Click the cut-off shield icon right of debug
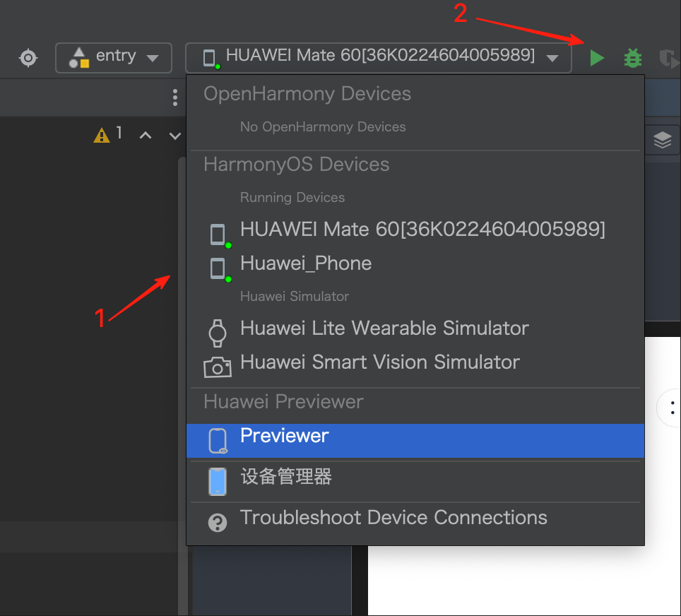This screenshot has height=616, width=681. (x=669, y=59)
